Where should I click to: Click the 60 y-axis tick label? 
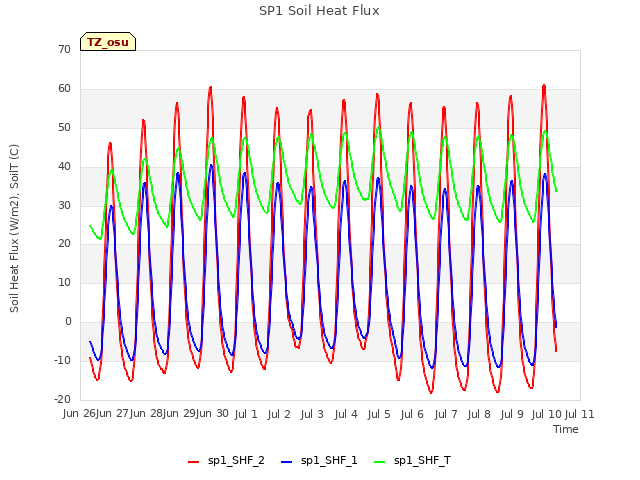tap(64, 89)
